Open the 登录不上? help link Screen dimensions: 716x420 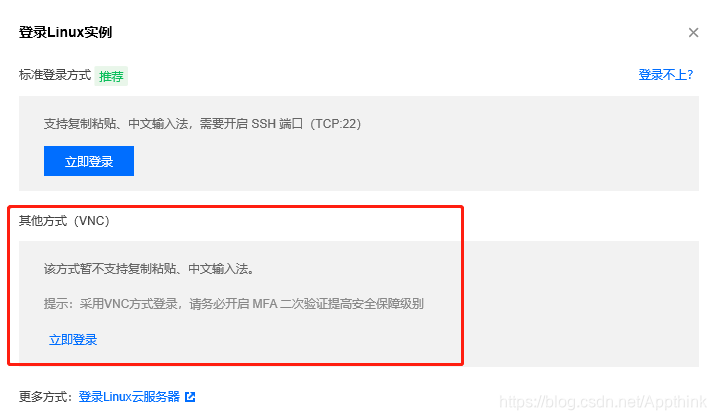pyautogui.click(x=665, y=75)
